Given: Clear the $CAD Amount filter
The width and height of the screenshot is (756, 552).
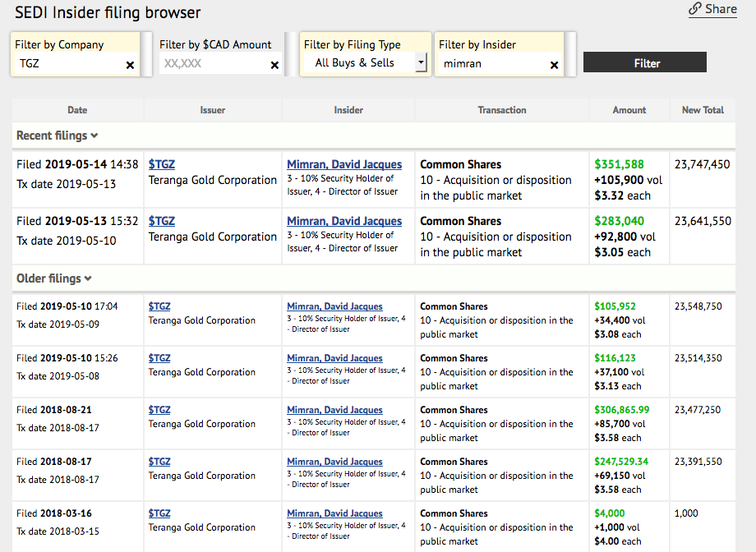Looking at the screenshot, I should click(274, 65).
